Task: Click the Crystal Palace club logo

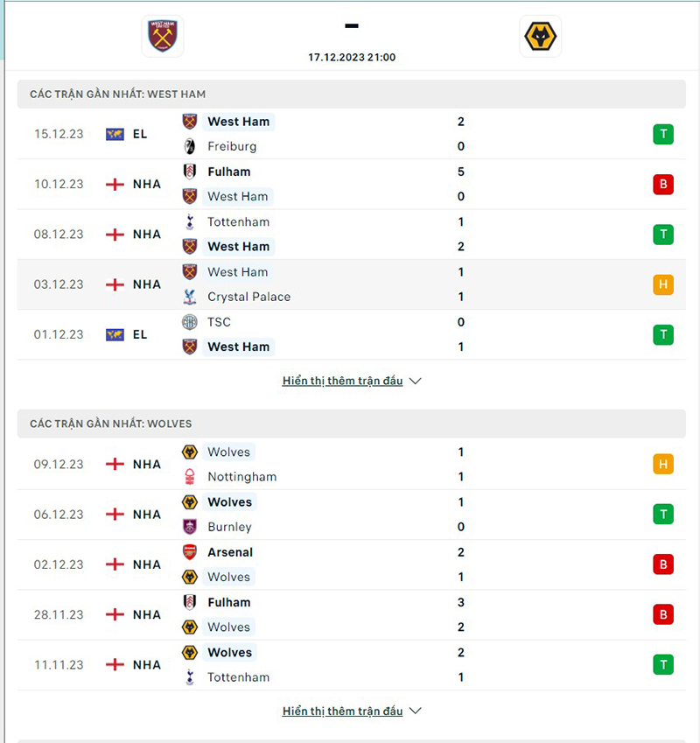Action: pos(189,297)
